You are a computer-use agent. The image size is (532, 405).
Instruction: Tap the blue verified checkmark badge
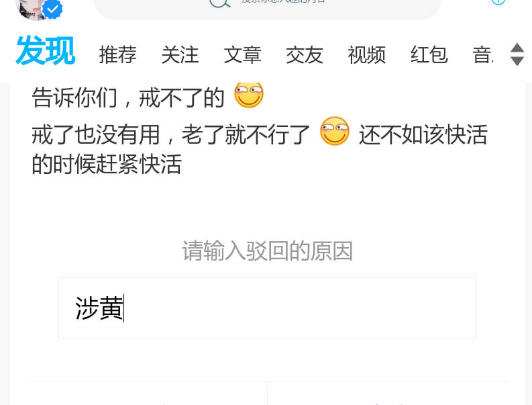click(x=52, y=9)
